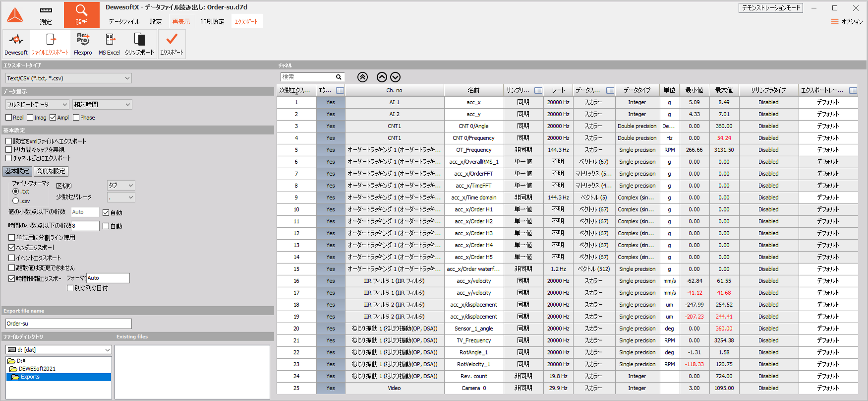Toggle Yes export button for acc_y row
The width and height of the screenshot is (868, 401).
coord(331,114)
